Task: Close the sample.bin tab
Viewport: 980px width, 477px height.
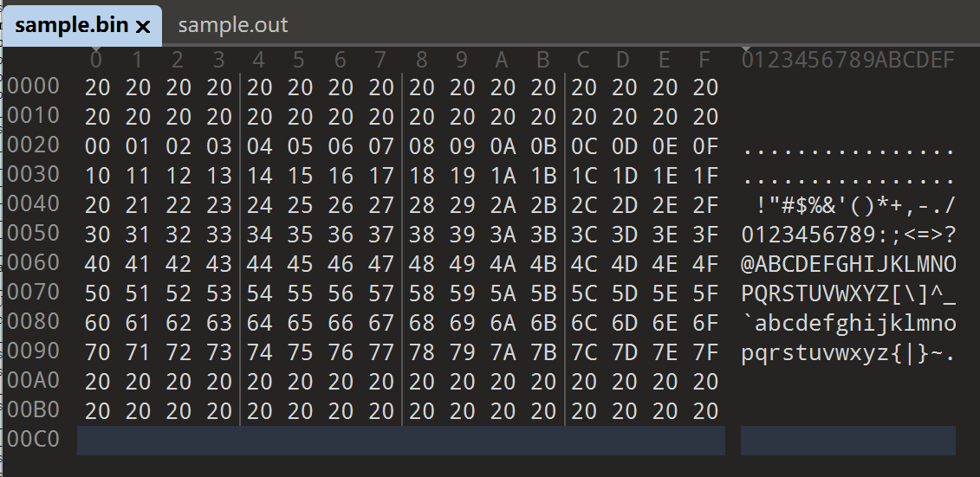Action: tap(144, 27)
